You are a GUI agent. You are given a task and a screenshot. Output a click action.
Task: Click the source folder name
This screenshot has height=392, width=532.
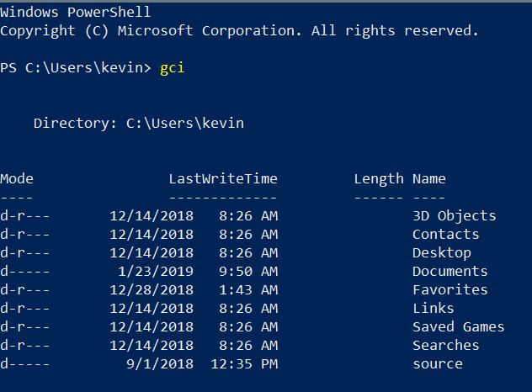pos(437,364)
